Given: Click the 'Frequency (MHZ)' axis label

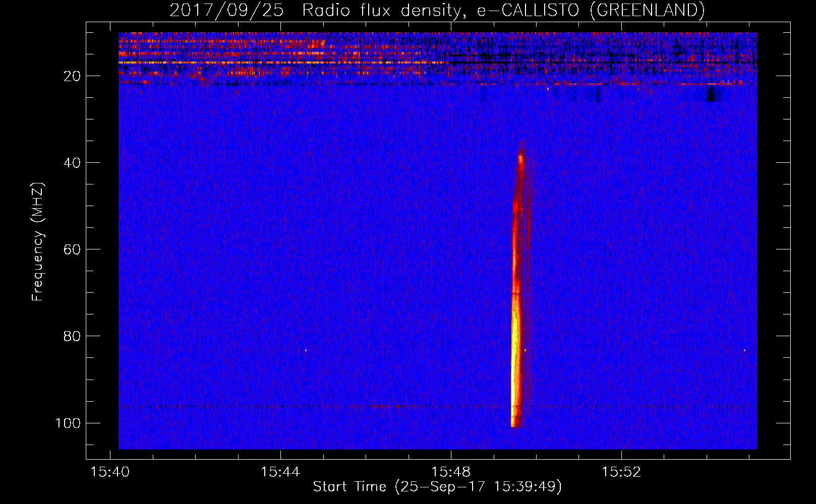Looking at the screenshot, I should 38,242.
